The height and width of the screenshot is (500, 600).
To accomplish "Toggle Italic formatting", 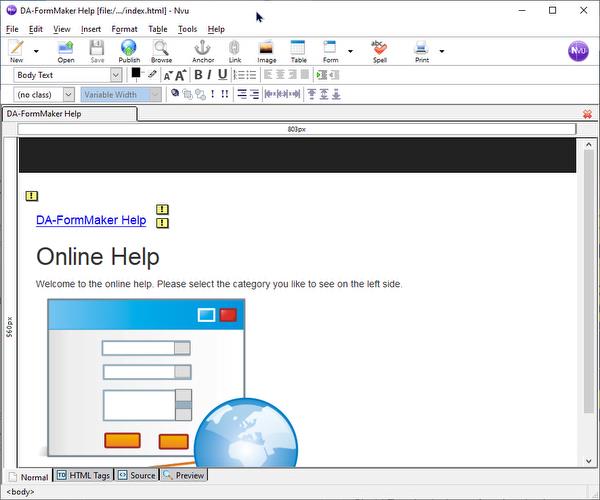I will [209, 75].
